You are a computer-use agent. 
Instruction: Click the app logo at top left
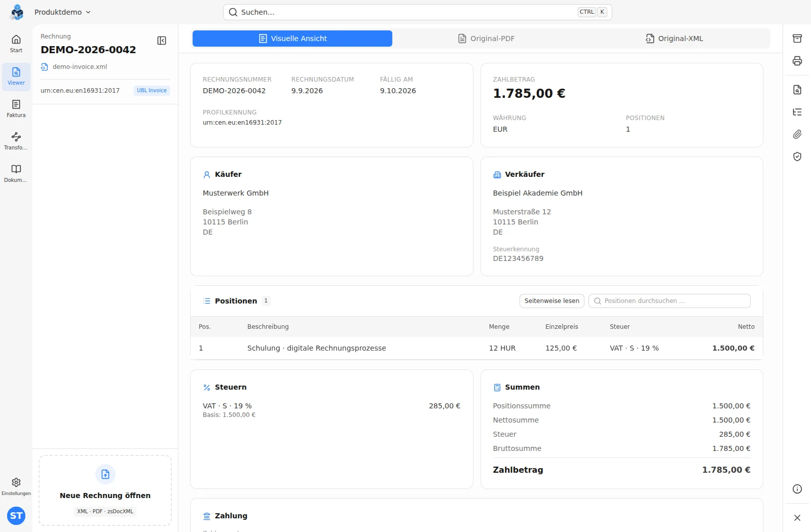[x=17, y=12]
